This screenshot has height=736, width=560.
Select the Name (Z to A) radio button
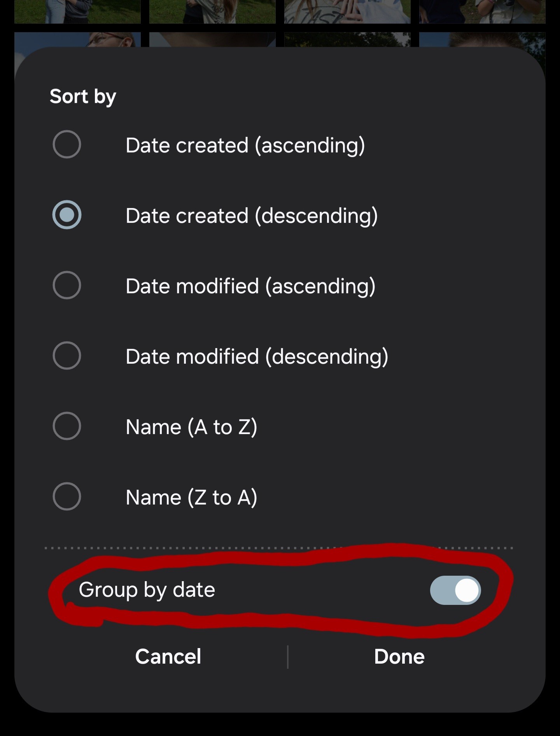click(x=67, y=496)
